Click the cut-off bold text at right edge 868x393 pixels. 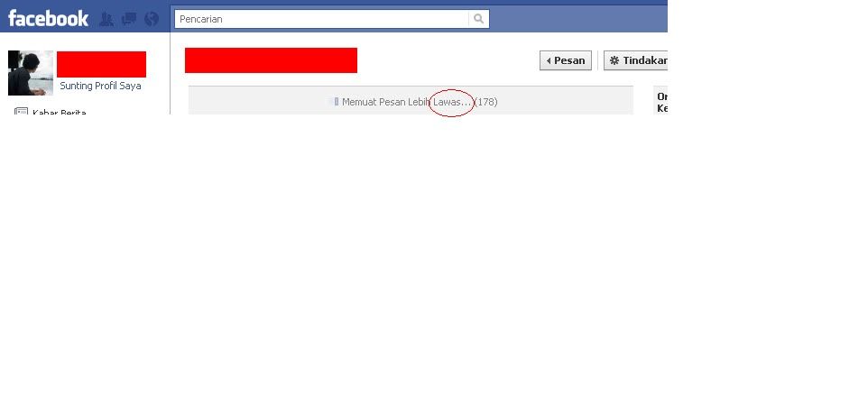point(662,102)
